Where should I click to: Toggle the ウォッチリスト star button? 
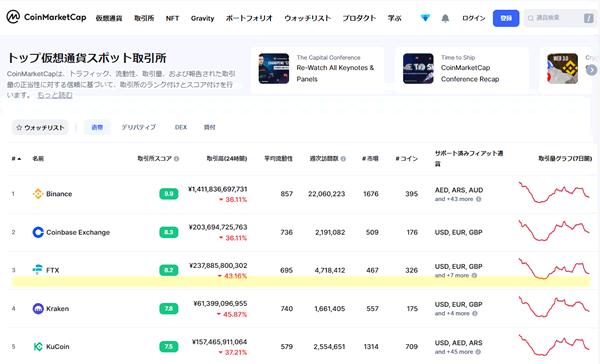point(40,127)
